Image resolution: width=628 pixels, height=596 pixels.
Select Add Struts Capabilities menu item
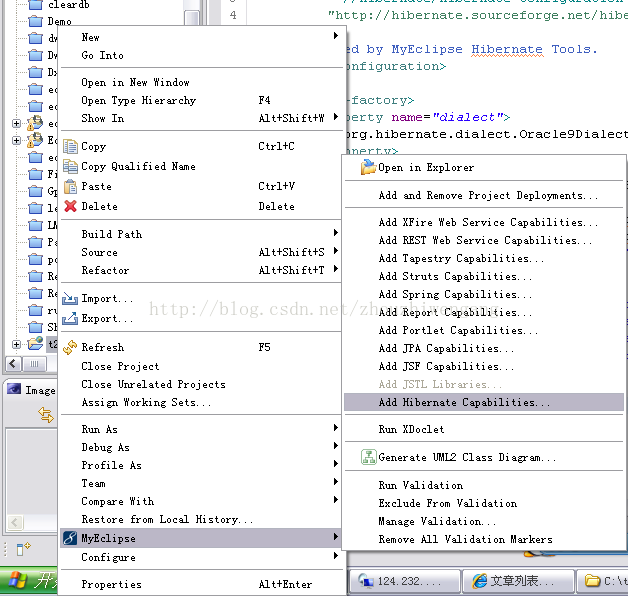click(484, 276)
